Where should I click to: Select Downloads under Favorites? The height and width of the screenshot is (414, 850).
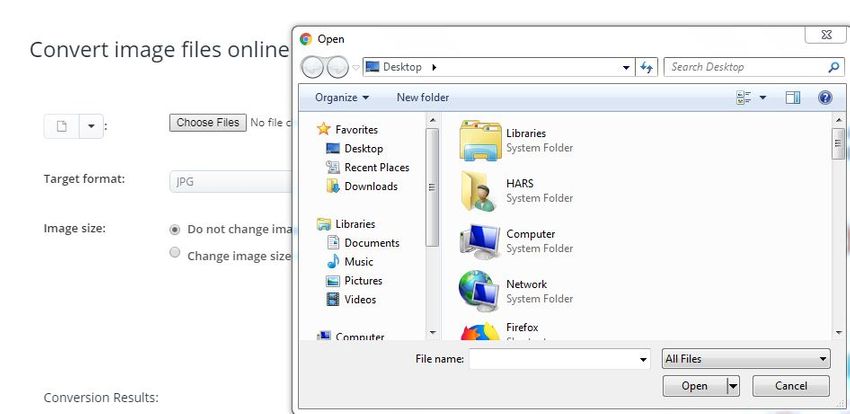[x=371, y=186]
